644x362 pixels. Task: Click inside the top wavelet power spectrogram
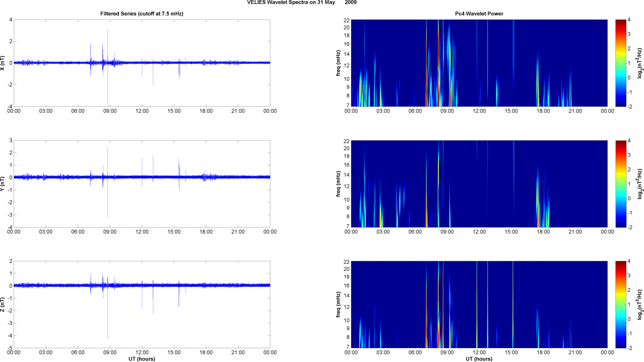coord(479,63)
